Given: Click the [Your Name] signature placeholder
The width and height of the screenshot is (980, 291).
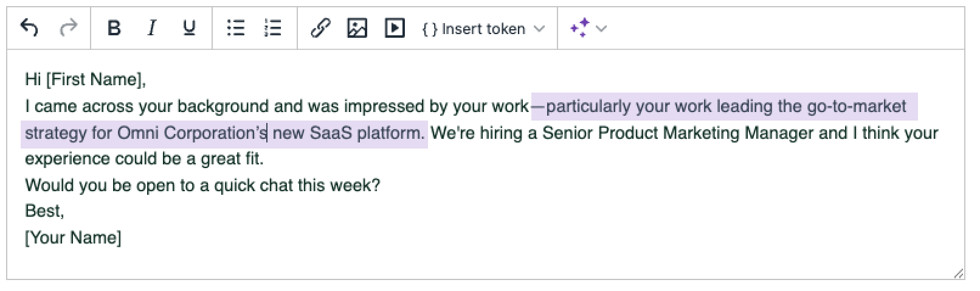Looking at the screenshot, I should [73, 237].
